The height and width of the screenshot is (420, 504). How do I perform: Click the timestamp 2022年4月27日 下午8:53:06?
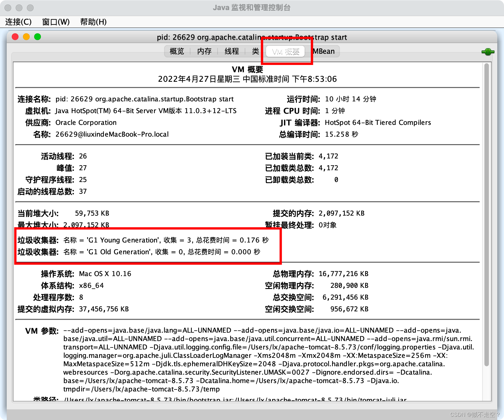coord(248,79)
